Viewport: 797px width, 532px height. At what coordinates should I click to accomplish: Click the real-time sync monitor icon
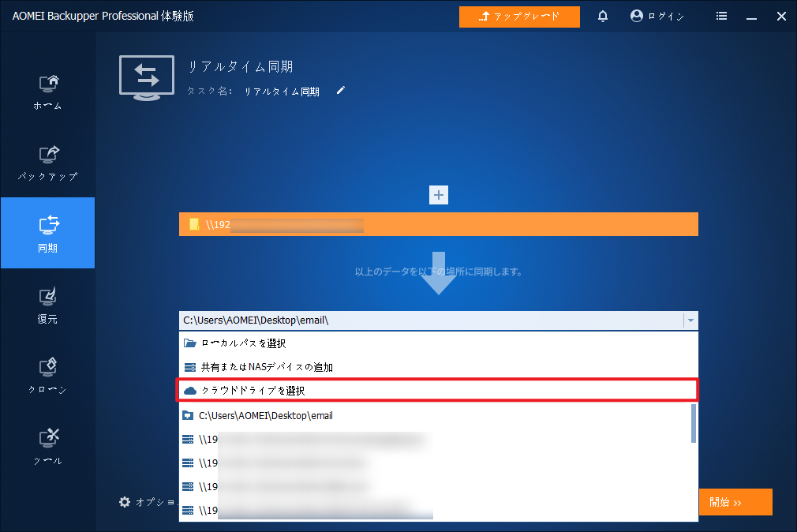pyautogui.click(x=147, y=78)
